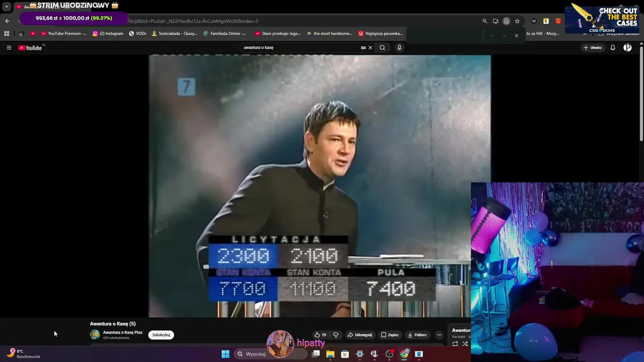
Task: Open the browser tab search dropdown
Action: pyautogui.click(x=7, y=7)
